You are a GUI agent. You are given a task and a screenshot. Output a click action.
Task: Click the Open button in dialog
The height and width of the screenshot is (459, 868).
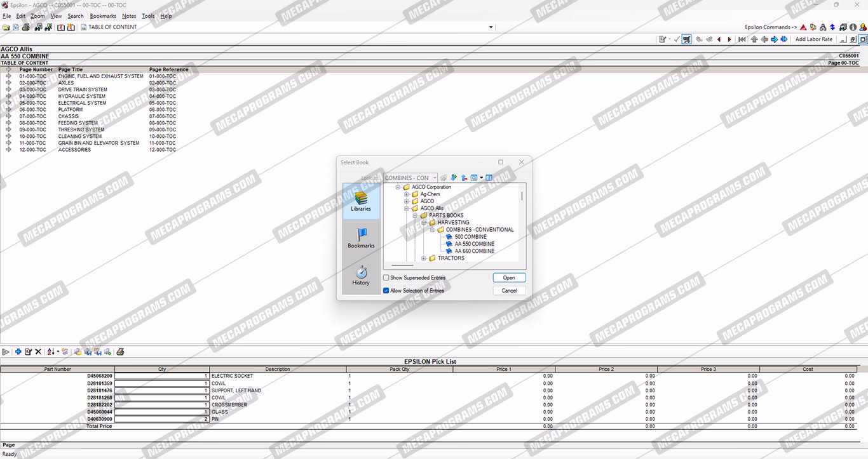click(509, 278)
